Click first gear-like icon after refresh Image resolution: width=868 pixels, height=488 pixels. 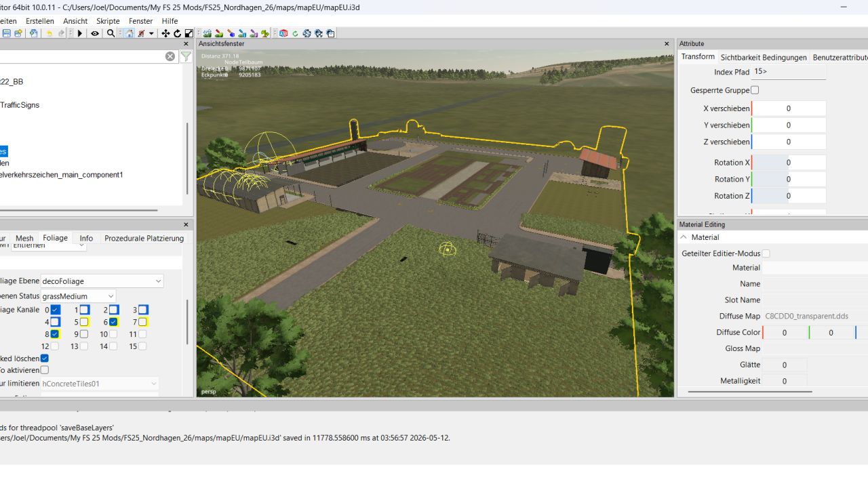coord(307,33)
